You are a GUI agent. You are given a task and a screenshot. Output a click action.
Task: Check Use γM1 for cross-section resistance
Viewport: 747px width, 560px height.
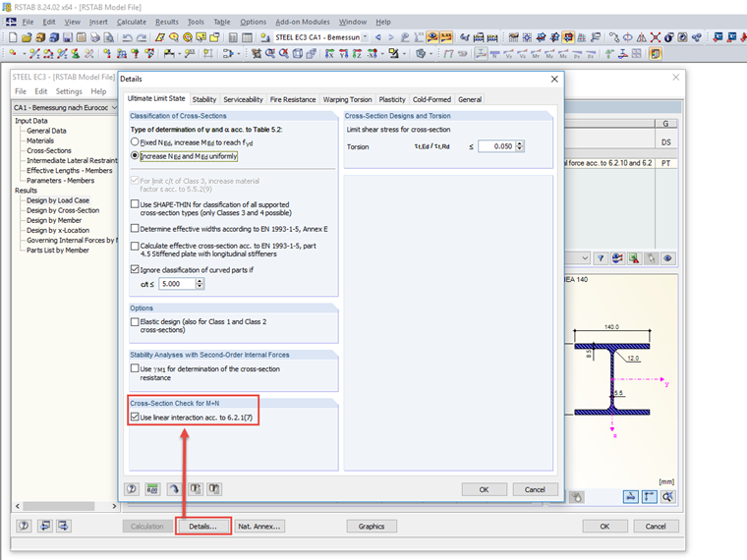pyautogui.click(x=135, y=368)
